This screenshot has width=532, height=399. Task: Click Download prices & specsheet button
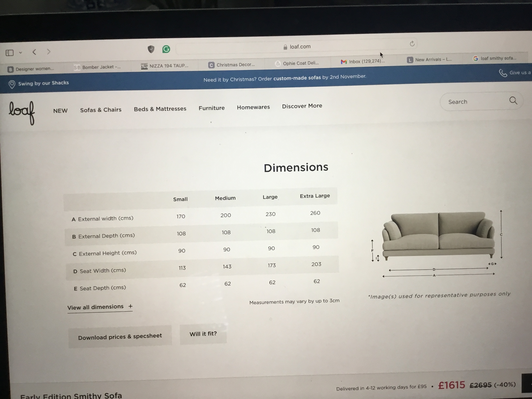[x=120, y=336]
